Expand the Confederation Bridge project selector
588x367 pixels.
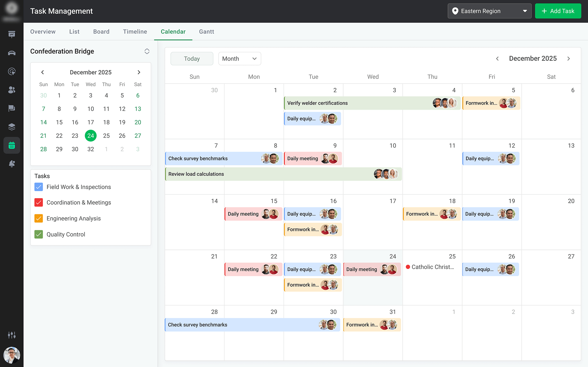pyautogui.click(x=147, y=51)
